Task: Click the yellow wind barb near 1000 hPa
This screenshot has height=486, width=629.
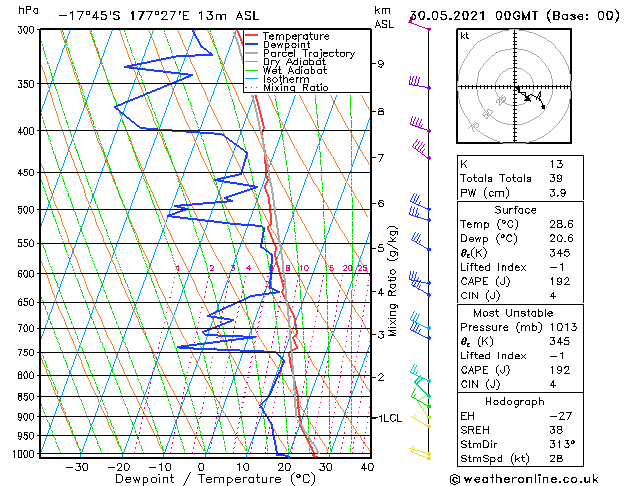Action: [422, 455]
